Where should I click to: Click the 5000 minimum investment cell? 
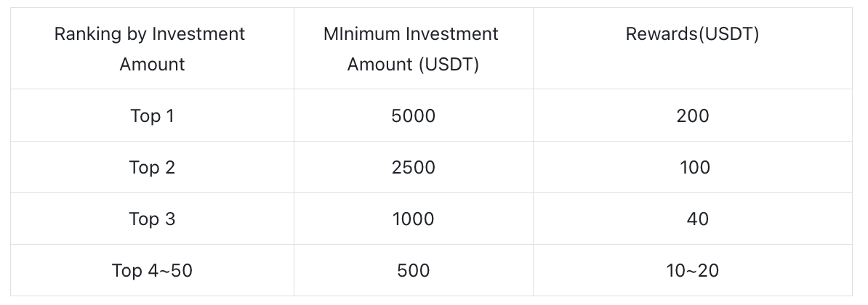click(x=413, y=115)
